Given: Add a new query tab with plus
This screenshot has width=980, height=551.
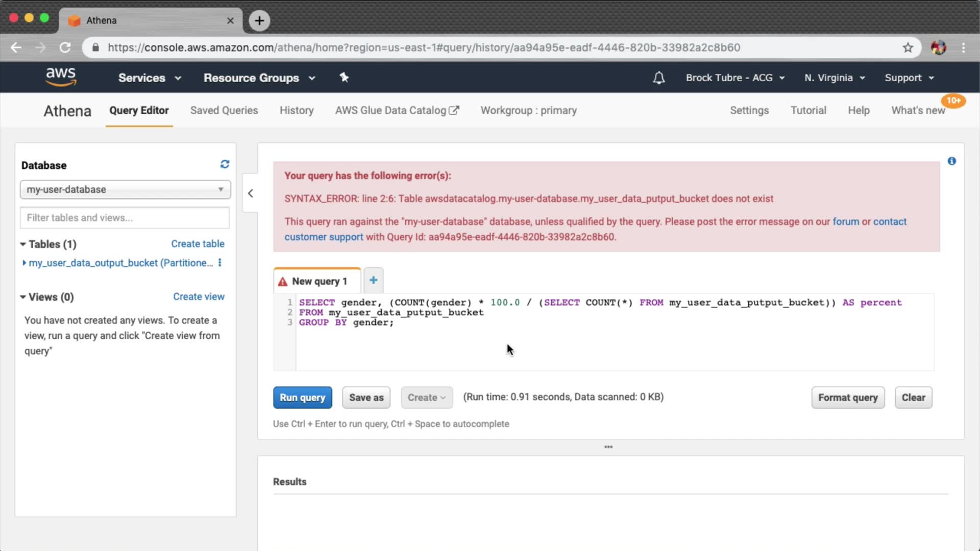Looking at the screenshot, I should [373, 280].
